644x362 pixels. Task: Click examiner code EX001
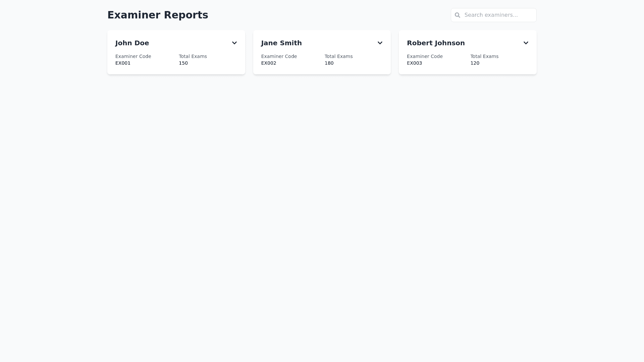point(123,63)
